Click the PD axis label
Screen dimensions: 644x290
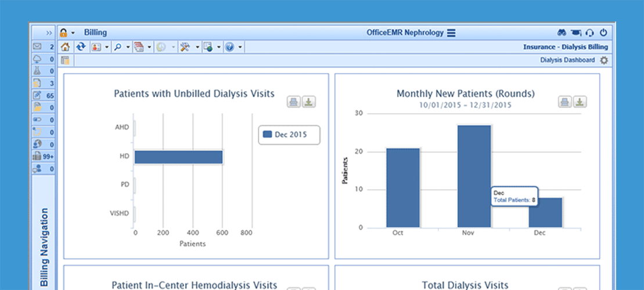(x=125, y=184)
